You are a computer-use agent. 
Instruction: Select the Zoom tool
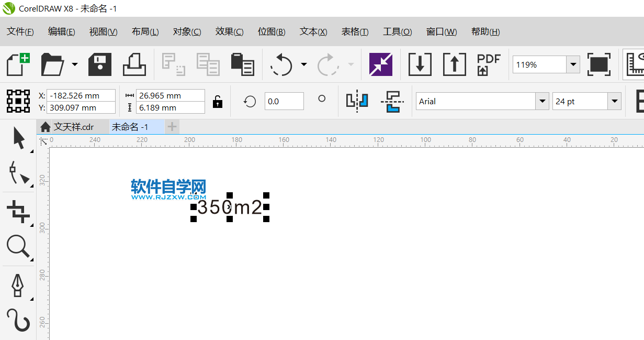(18, 246)
